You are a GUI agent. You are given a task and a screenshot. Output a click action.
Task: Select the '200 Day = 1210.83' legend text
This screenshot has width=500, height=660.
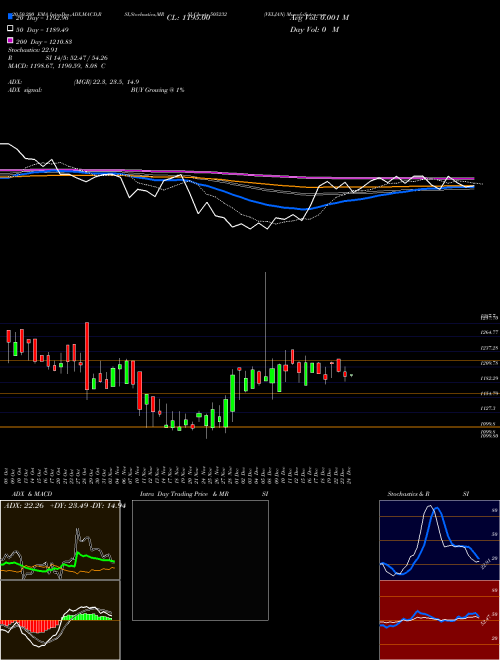click(44, 42)
